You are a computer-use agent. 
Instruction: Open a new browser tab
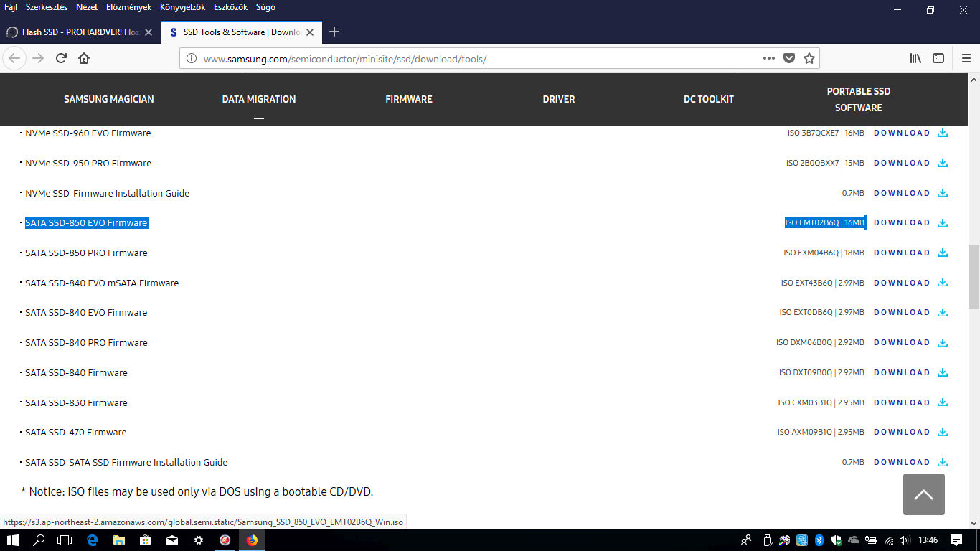334,32
